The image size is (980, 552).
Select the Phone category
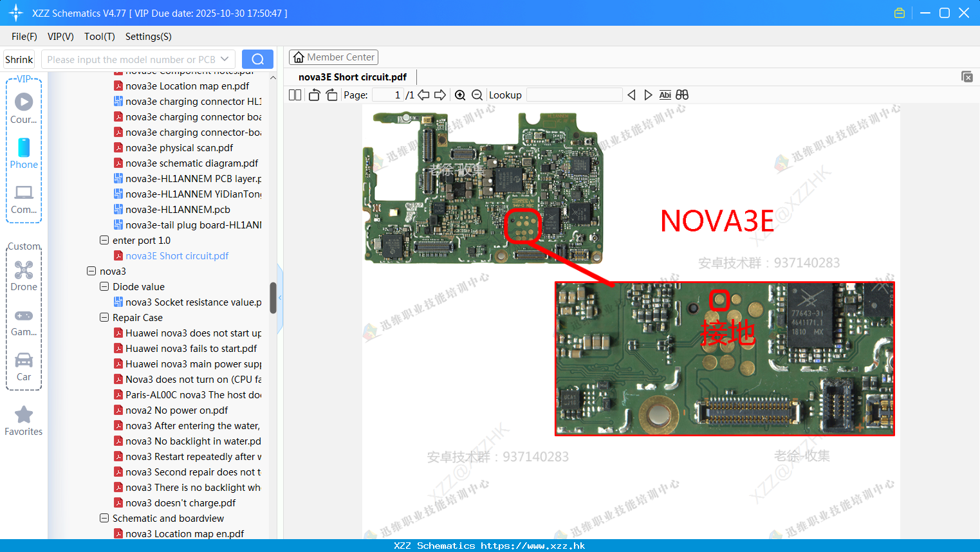[x=24, y=153]
